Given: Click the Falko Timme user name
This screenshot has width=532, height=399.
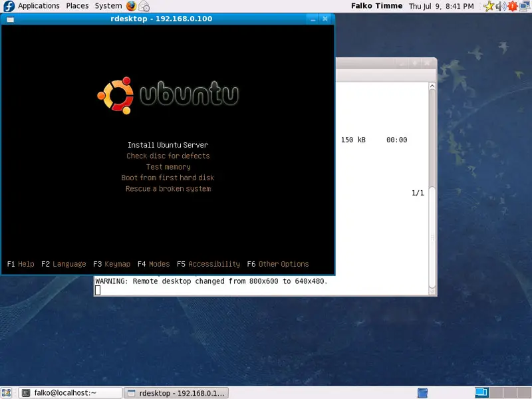Looking at the screenshot, I should click(376, 6).
